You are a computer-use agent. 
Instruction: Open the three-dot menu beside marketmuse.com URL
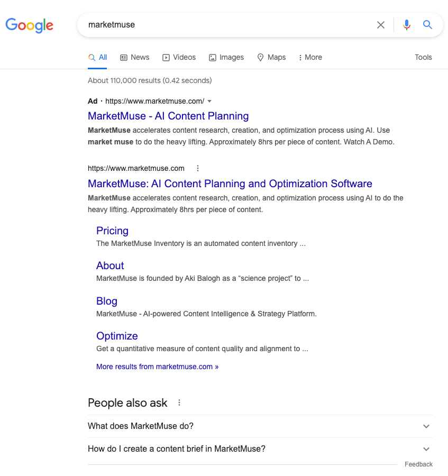[197, 168]
